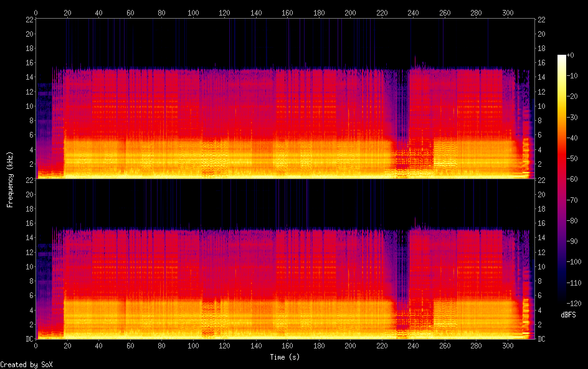Click 6 kHz on lower channel's left axis
The width and height of the screenshot is (588, 369).
tap(30, 296)
